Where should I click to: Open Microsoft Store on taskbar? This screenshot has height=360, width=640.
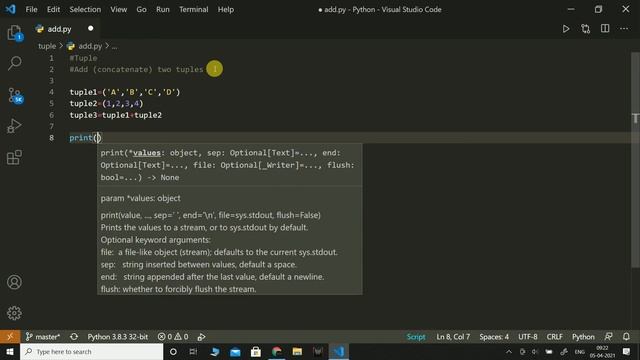tap(256, 351)
